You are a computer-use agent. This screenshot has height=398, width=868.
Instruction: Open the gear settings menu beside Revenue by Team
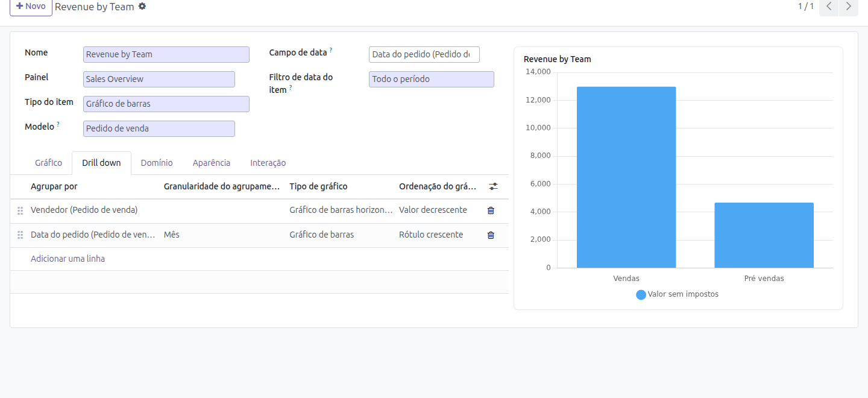(x=142, y=7)
